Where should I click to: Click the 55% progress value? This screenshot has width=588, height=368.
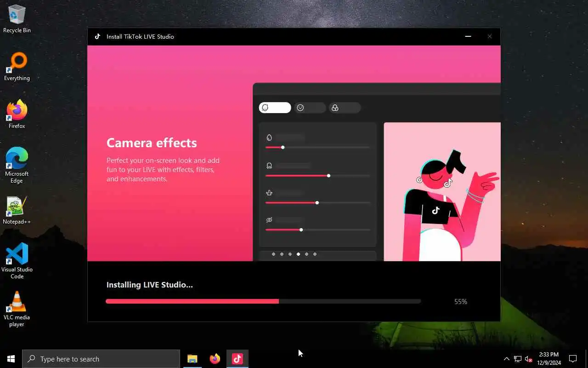(x=461, y=301)
